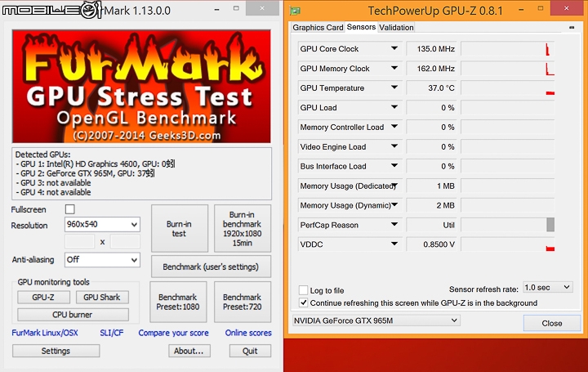Image resolution: width=588 pixels, height=372 pixels.
Task: Open the Anti-aliasing Off dropdown
Action: [x=102, y=260]
